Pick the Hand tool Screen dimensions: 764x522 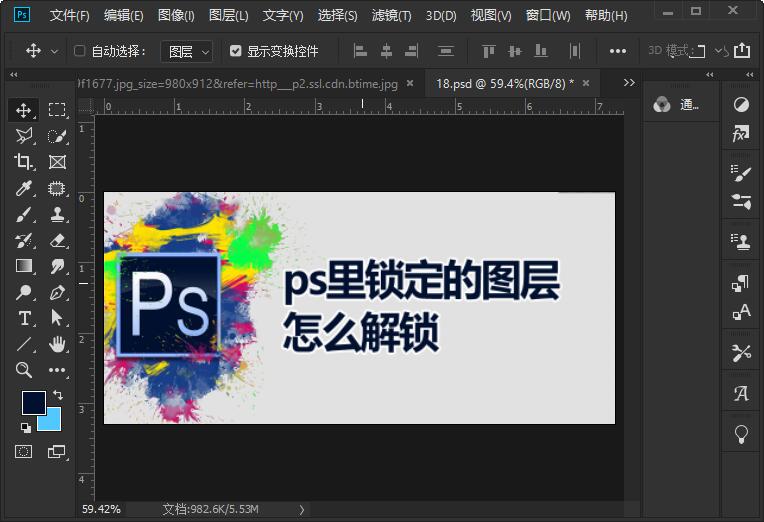point(57,344)
